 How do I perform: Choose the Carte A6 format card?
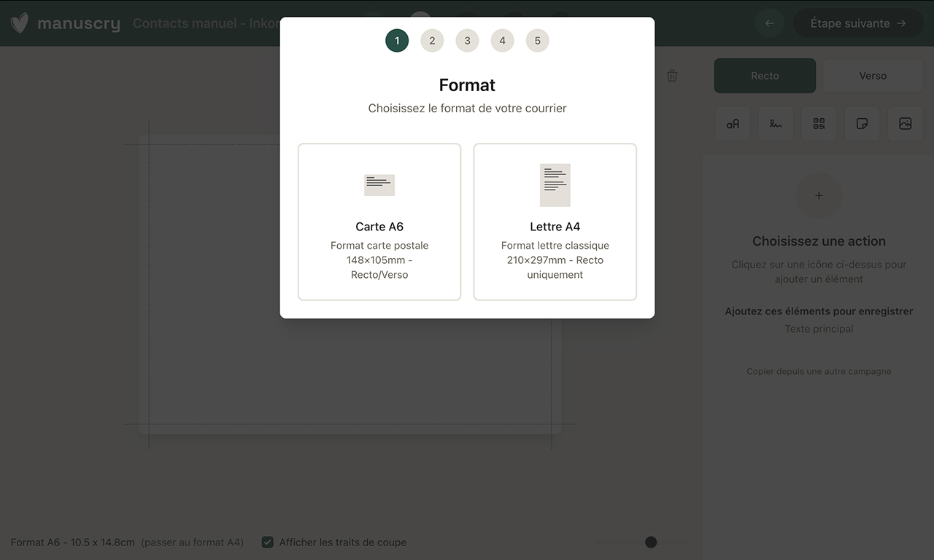[379, 222]
